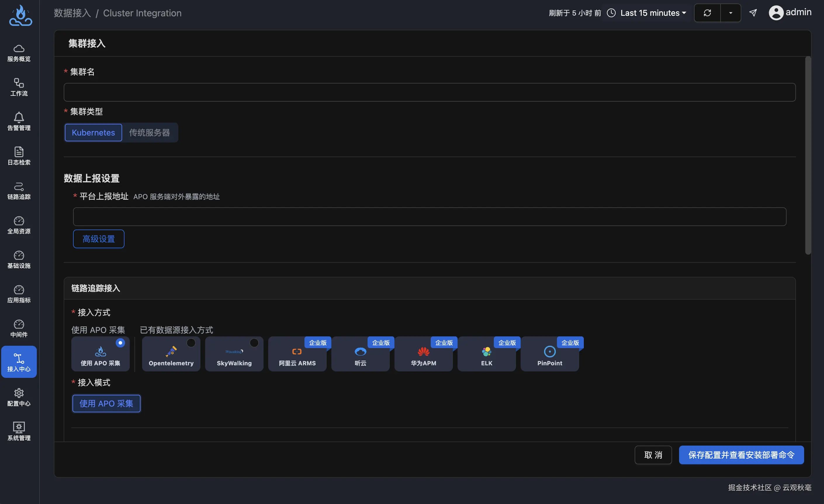Open 链路追踪 trace icon in sidebar
Viewport: 824px width, 504px height.
[19, 186]
